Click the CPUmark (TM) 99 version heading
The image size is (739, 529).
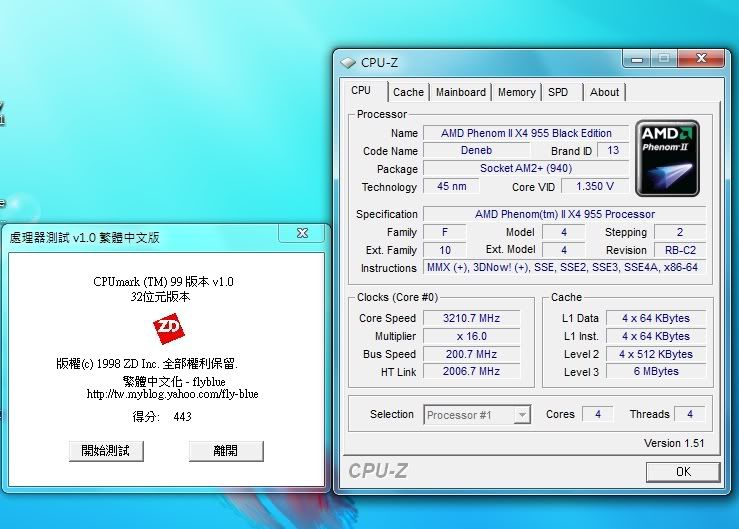tap(164, 281)
